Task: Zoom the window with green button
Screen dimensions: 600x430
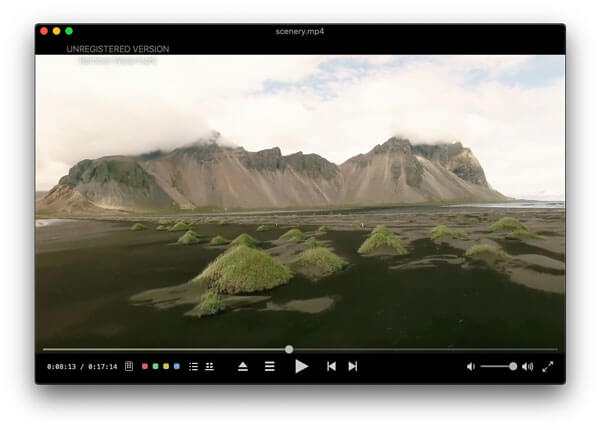Action: [x=69, y=31]
